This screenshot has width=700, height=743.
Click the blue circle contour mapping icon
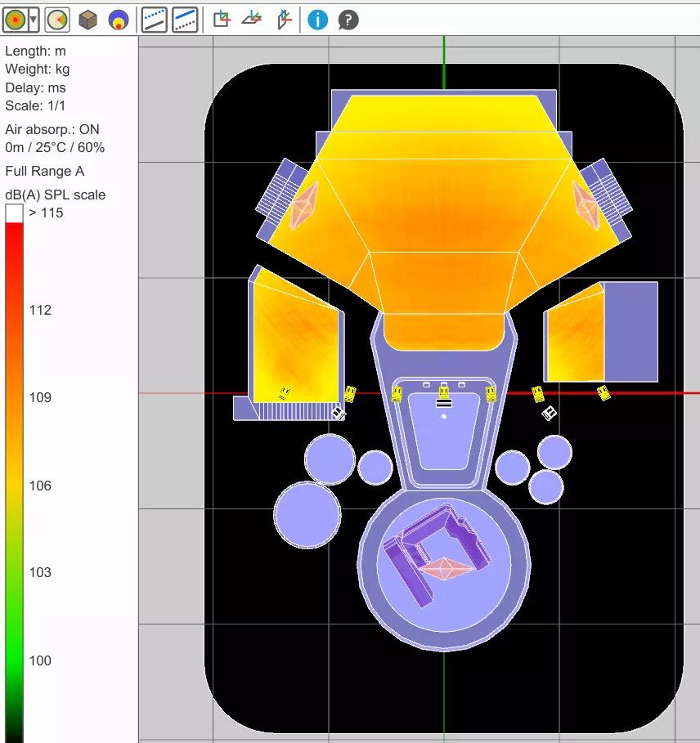pos(119,20)
